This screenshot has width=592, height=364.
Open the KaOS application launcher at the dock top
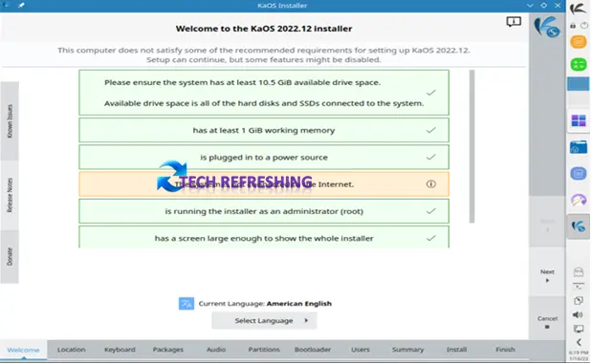coord(578,9)
